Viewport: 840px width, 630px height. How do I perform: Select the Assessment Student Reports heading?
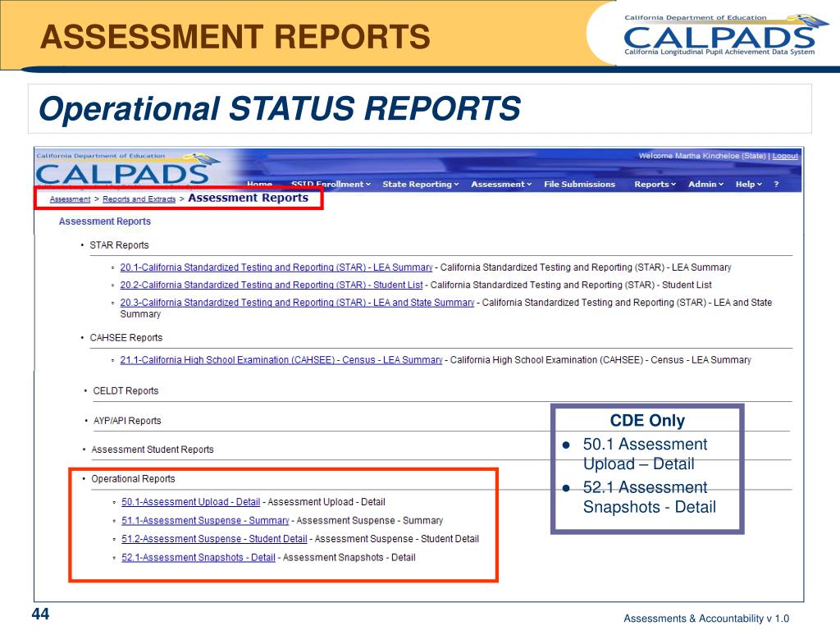(152, 450)
